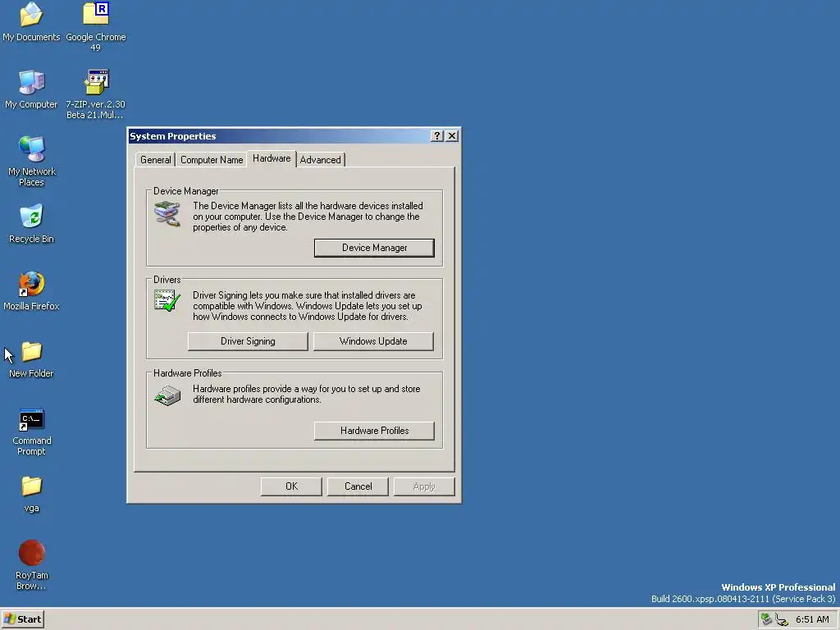
Task: Open the Windows Update driver settings
Action: click(x=373, y=341)
